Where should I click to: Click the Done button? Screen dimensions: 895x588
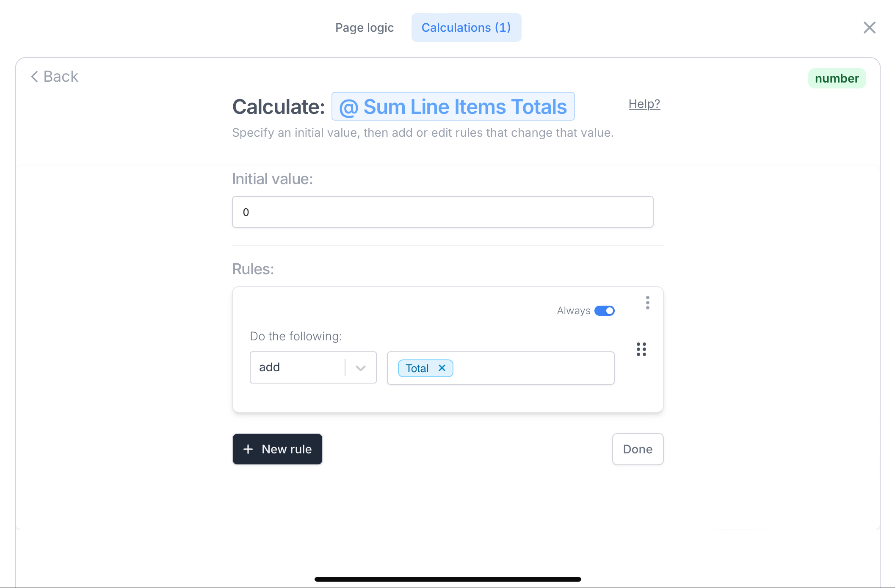638,449
